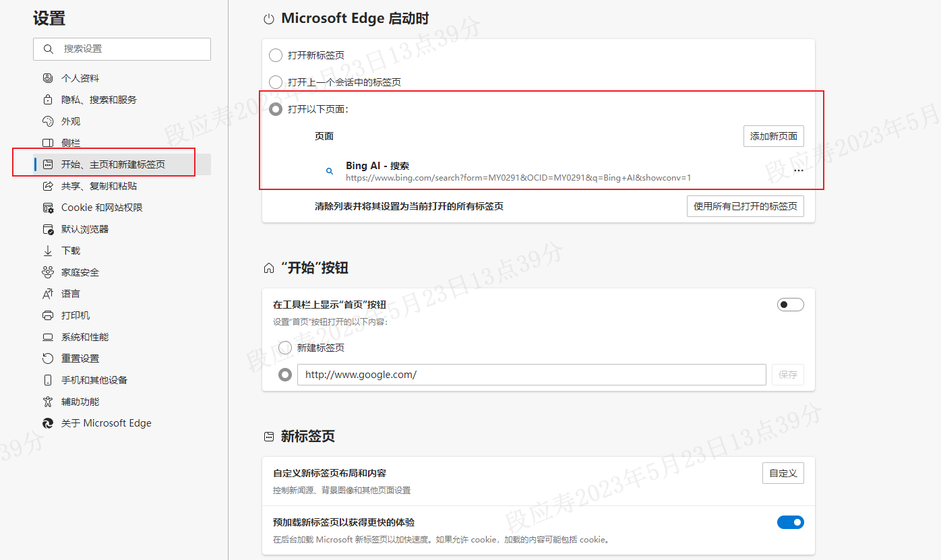Focus the 搜索设置 search field
The height and width of the screenshot is (560, 941).
122,49
